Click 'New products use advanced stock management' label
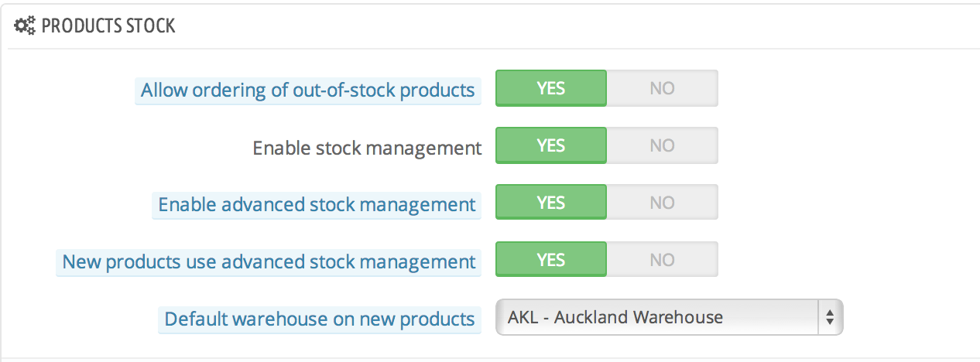 point(269,262)
